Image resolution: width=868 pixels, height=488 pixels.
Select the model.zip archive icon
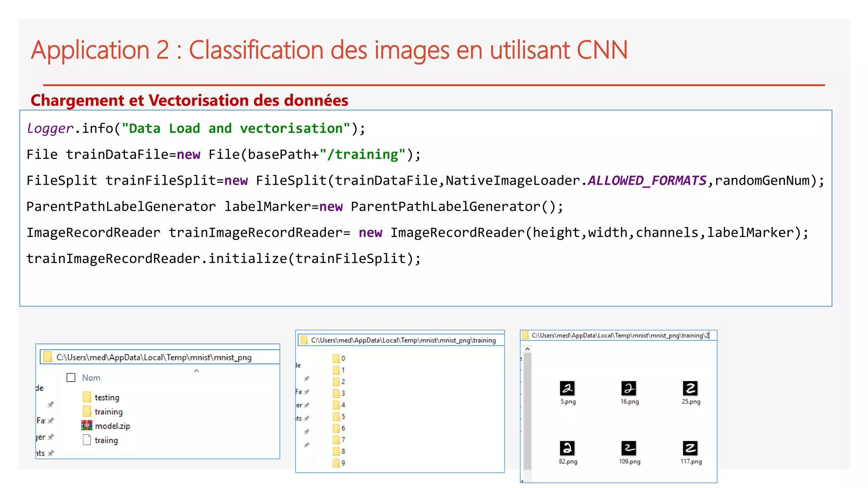tap(87, 425)
